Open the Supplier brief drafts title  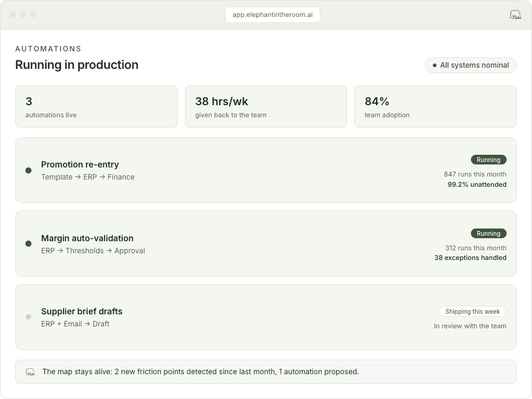click(82, 311)
